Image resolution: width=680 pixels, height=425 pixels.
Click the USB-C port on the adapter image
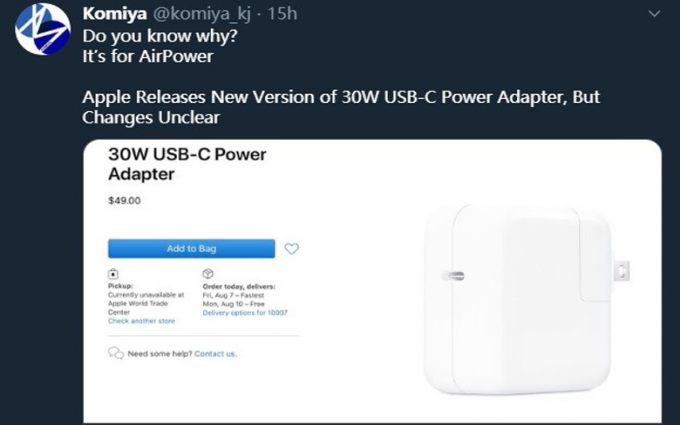pyautogui.click(x=453, y=275)
